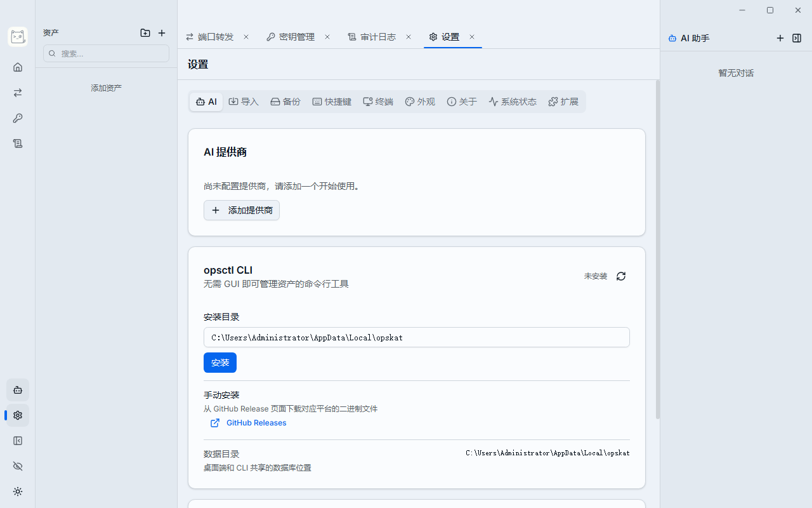Click the 安装 button for opsctl CLI
Screen dimensions: 812x508
(x=219, y=362)
